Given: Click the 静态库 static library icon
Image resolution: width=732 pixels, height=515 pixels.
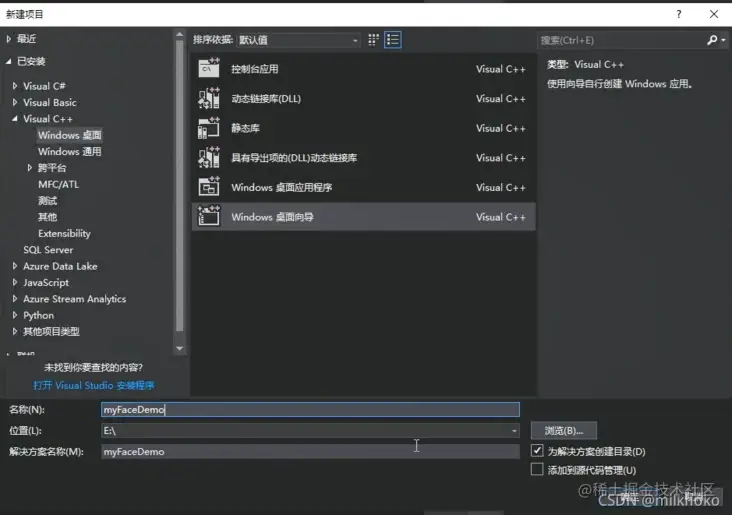Looking at the screenshot, I should 209,128.
